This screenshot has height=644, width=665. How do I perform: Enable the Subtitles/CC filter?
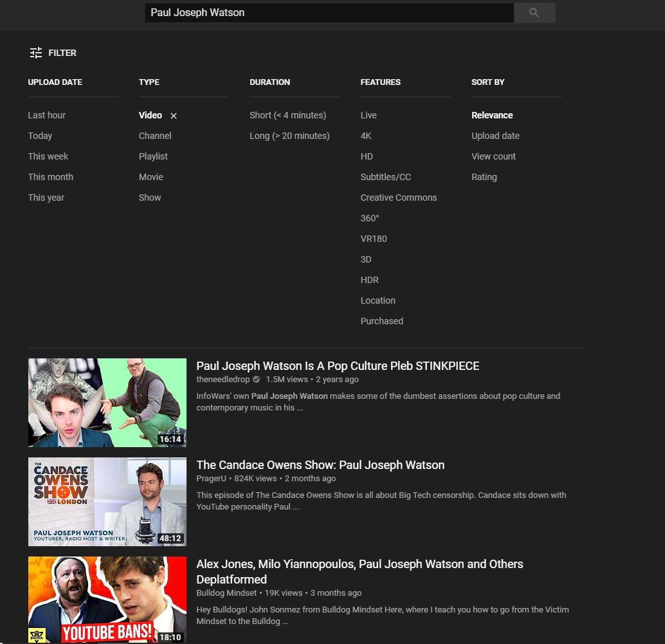[385, 177]
